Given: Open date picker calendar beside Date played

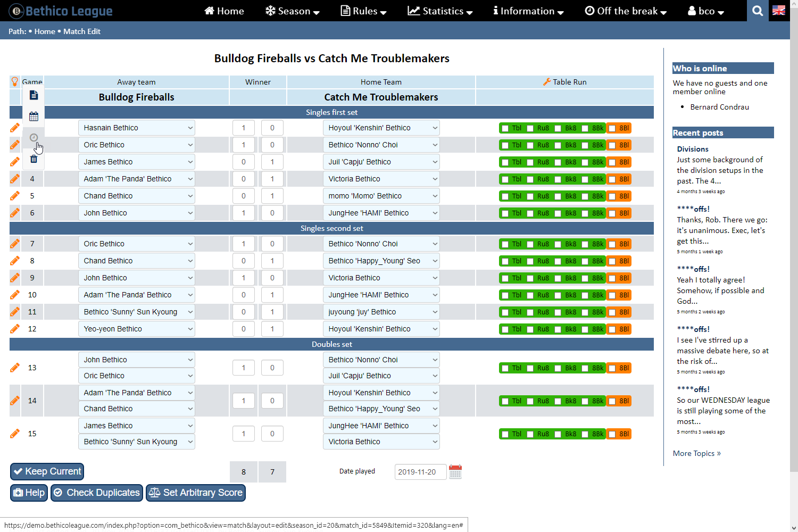Looking at the screenshot, I should [455, 472].
